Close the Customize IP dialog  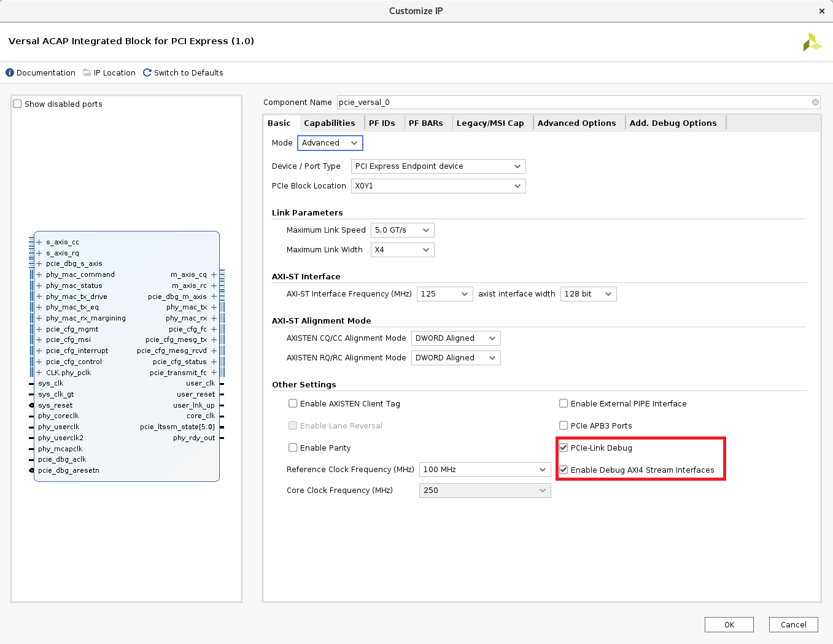tap(822, 11)
